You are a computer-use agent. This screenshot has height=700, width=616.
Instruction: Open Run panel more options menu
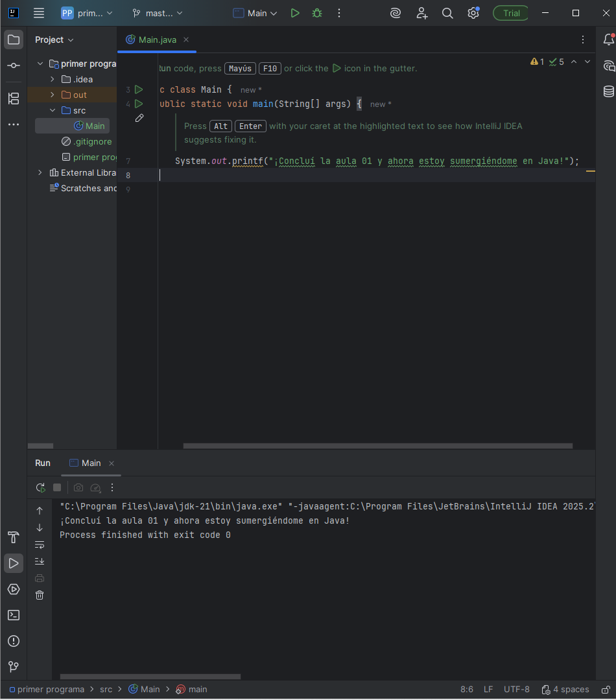pyautogui.click(x=112, y=487)
